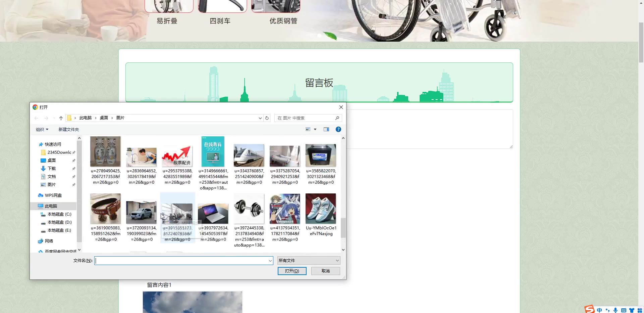The image size is (644, 313).
Task: Click the 留言内容1 sky photo
Action: pyautogui.click(x=193, y=302)
